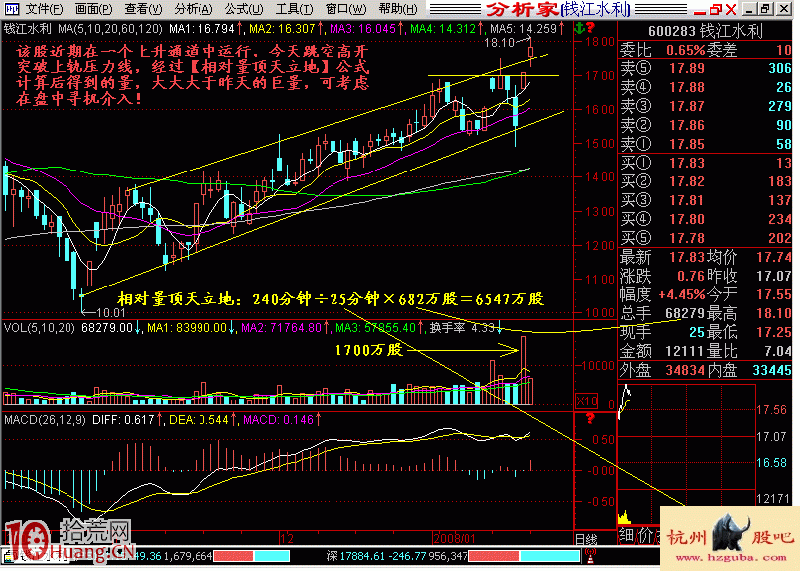
Task: Click the green anchor icon above the price axis
Action: coord(579,28)
